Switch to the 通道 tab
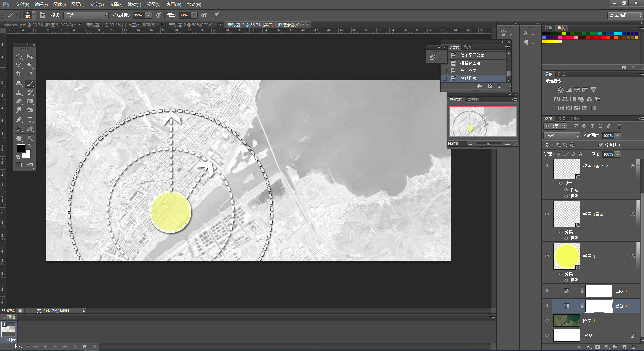 [561, 118]
